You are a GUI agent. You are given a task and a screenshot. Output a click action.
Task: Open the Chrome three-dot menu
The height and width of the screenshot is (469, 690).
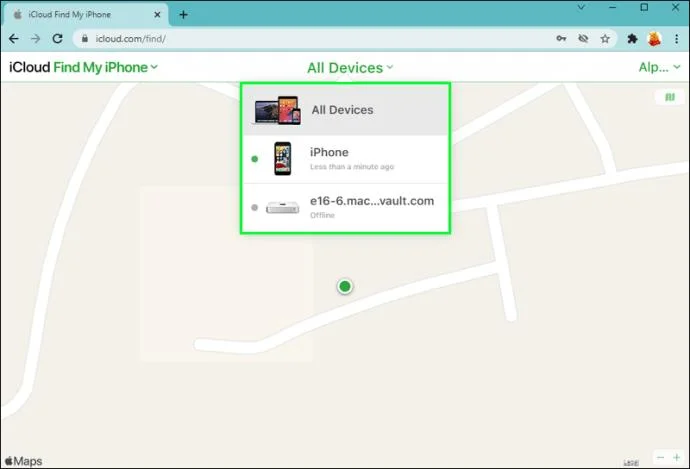[676, 39]
